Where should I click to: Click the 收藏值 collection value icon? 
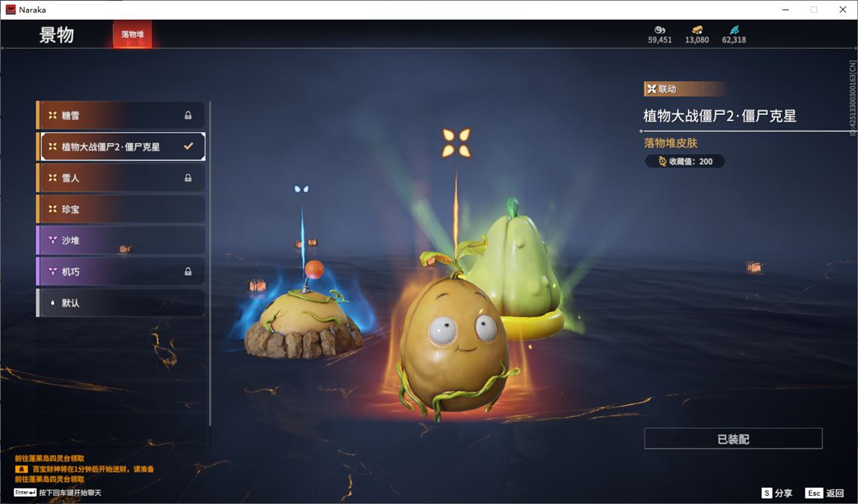pos(662,162)
